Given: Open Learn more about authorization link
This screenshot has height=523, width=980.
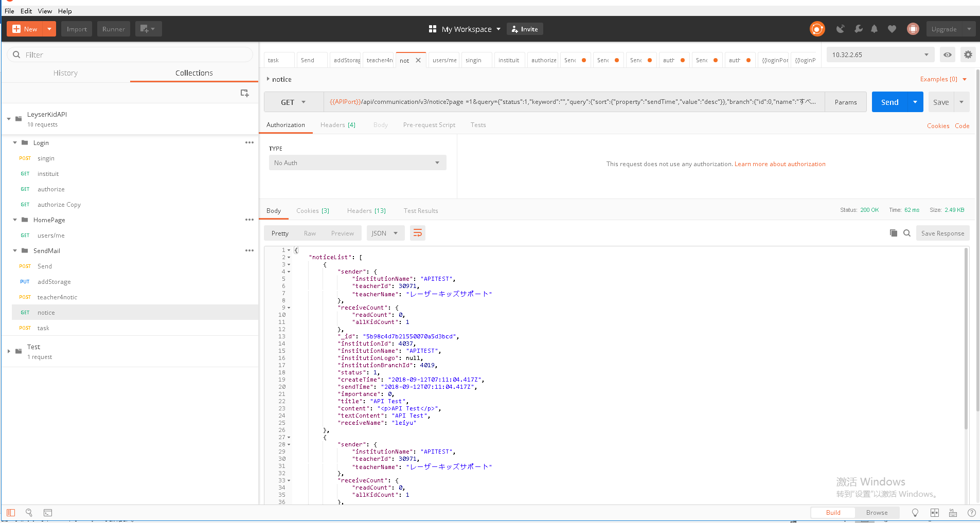Looking at the screenshot, I should [779, 164].
